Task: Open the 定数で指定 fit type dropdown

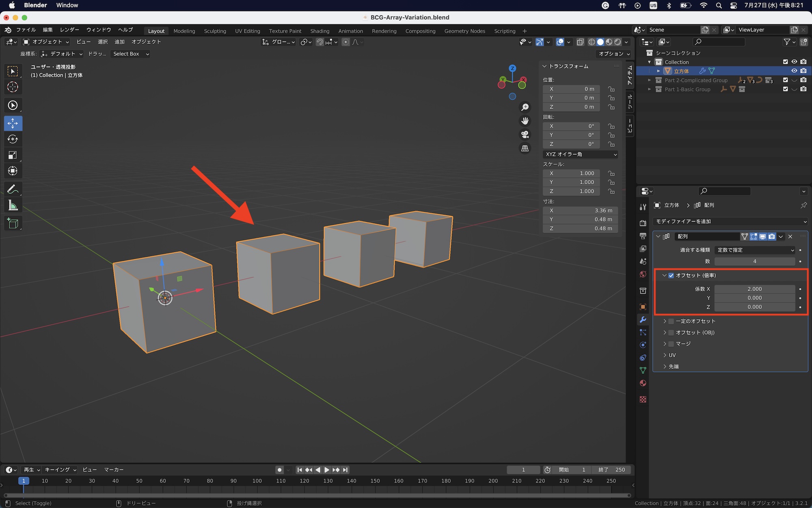Action: tap(755, 250)
